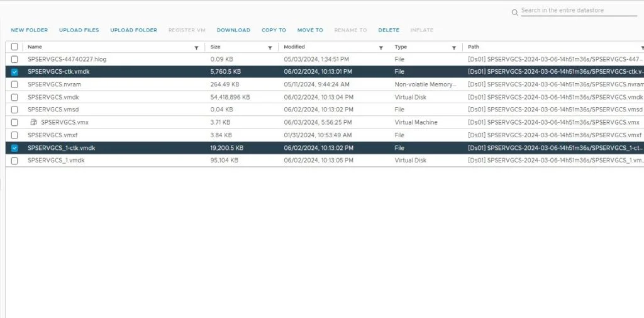The image size is (644, 318).
Task: Uncheck the SPSERVGCS-ctk.vmdk checkbox
Action: tap(14, 72)
